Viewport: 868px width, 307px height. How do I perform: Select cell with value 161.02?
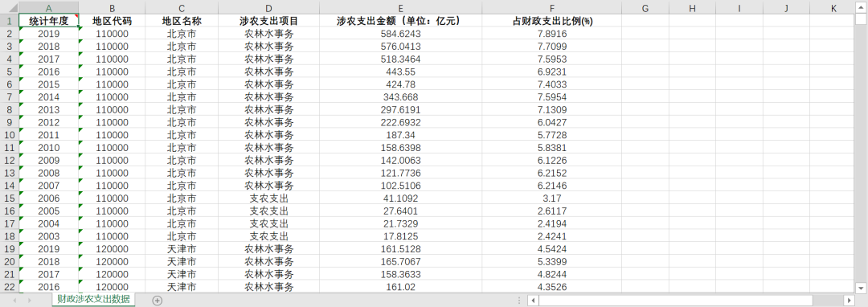400,287
